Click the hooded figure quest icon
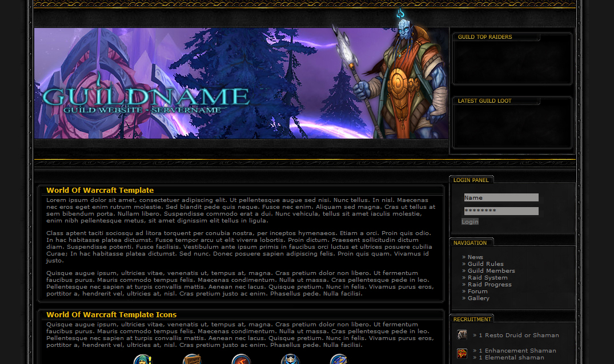614x364 pixels. click(143, 359)
